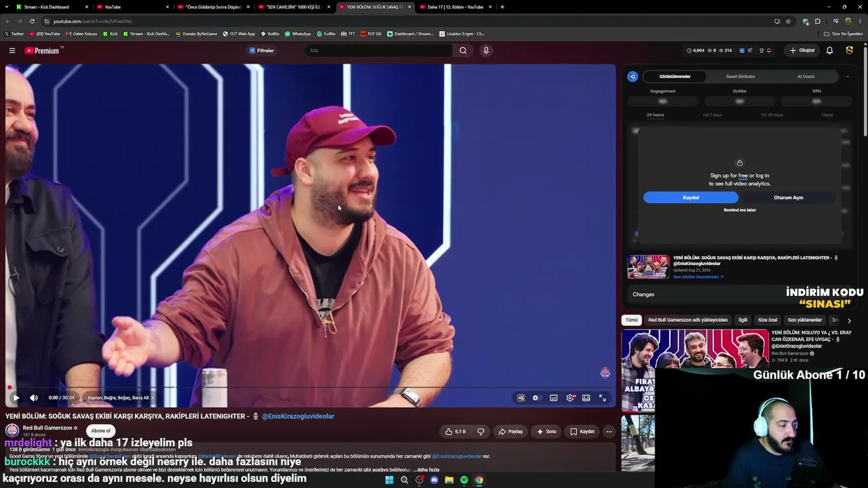The image size is (868, 488).
Task: Like the video with 6,1 B likes
Action: [456, 431]
